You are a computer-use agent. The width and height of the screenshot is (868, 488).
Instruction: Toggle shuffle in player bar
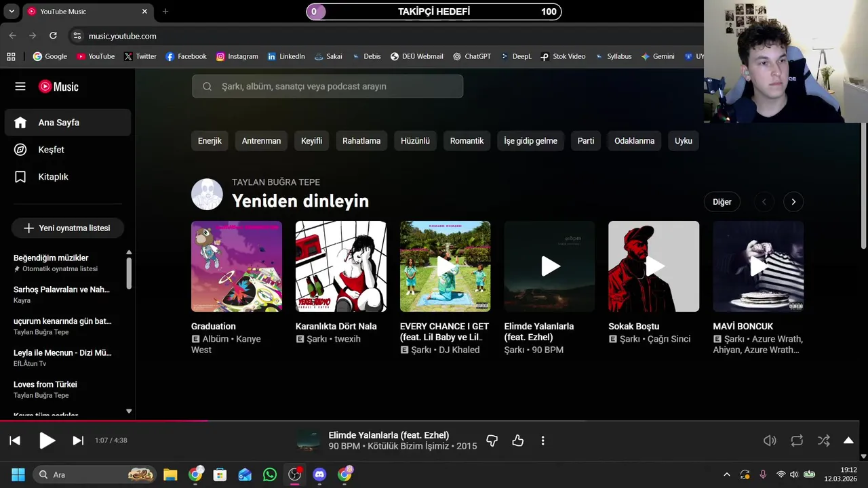823,441
